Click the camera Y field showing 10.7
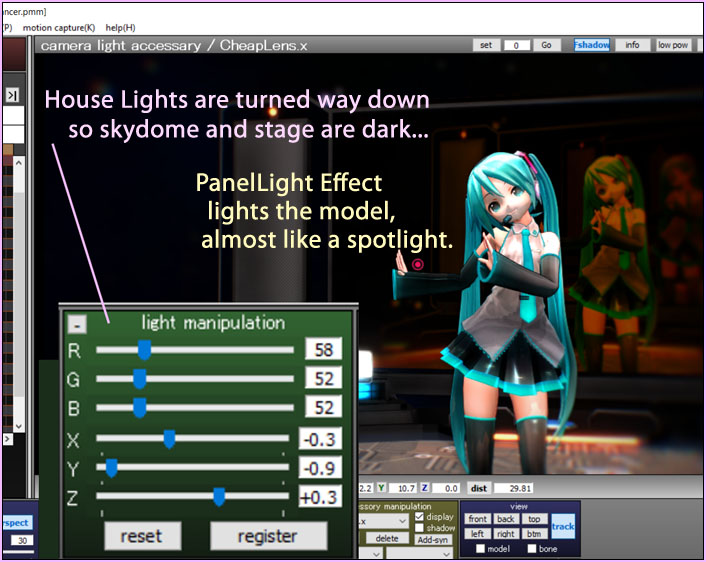 tap(403, 488)
